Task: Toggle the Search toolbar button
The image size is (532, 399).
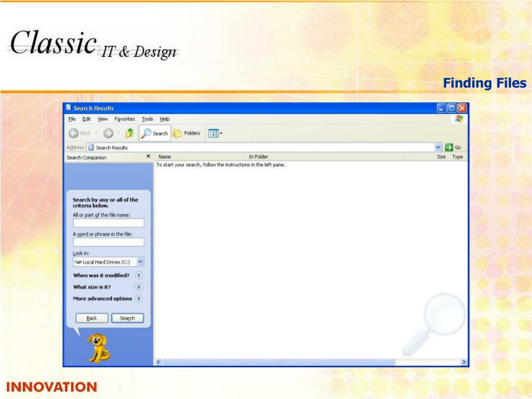Action: [x=155, y=134]
